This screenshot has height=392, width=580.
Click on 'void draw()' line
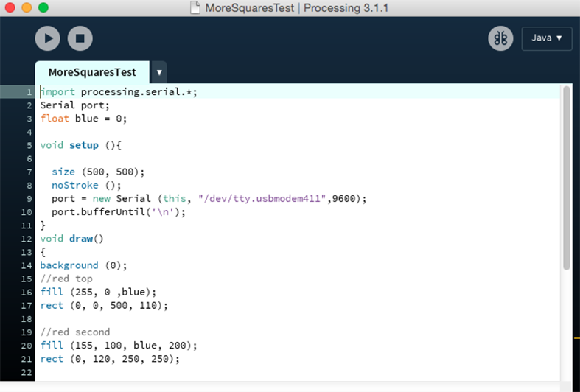pyautogui.click(x=71, y=239)
